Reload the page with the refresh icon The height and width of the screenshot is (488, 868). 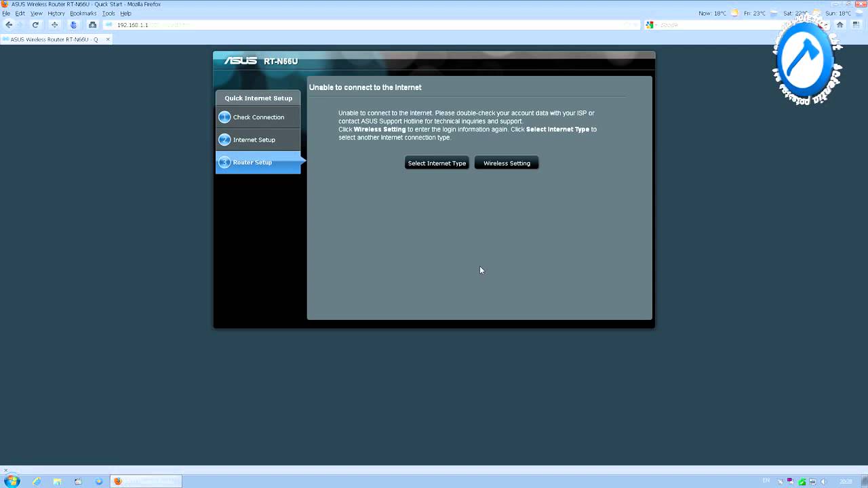coord(35,25)
